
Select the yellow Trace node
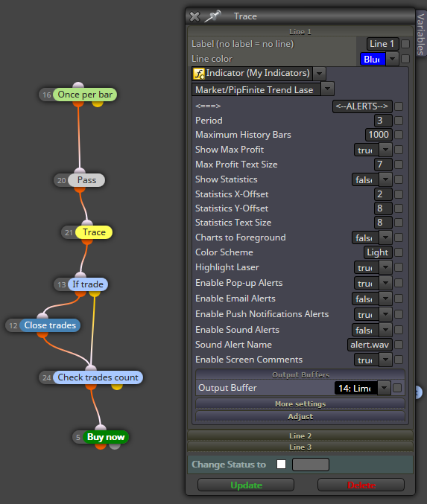tap(94, 232)
